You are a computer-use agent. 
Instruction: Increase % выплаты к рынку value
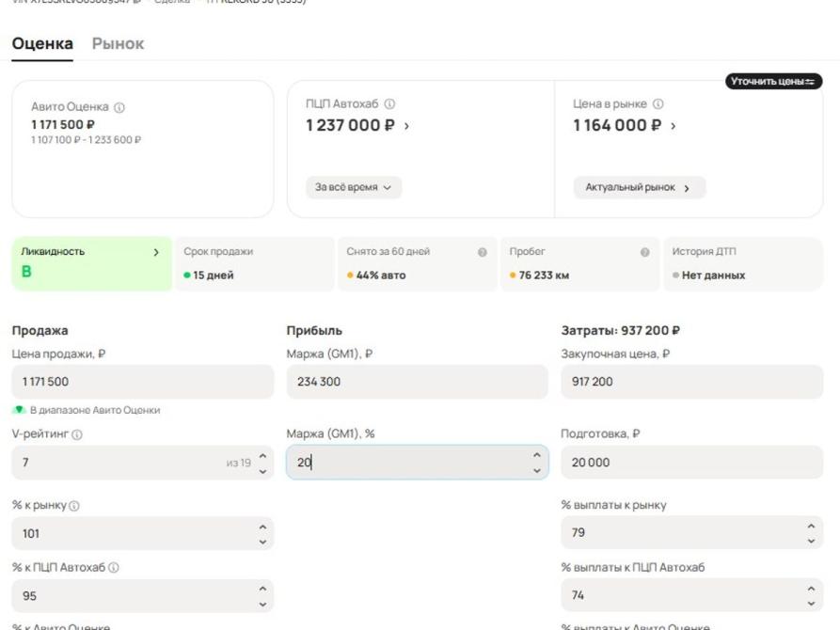point(811,526)
